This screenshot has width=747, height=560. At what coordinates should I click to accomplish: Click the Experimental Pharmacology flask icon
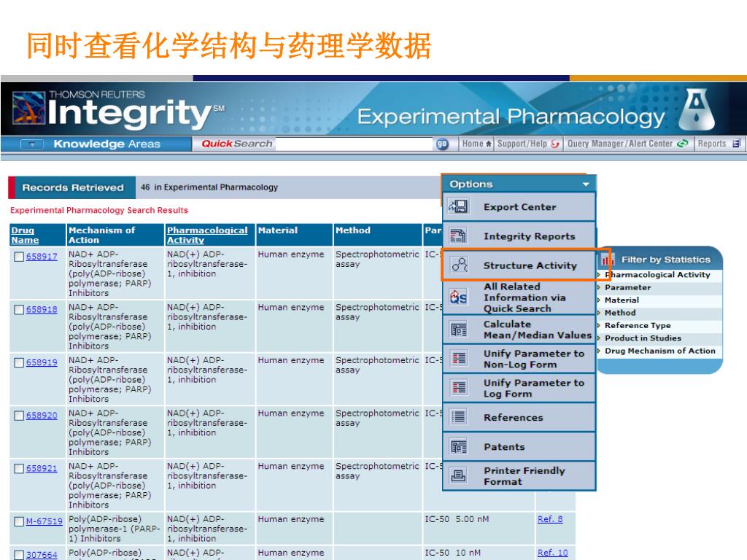[697, 109]
